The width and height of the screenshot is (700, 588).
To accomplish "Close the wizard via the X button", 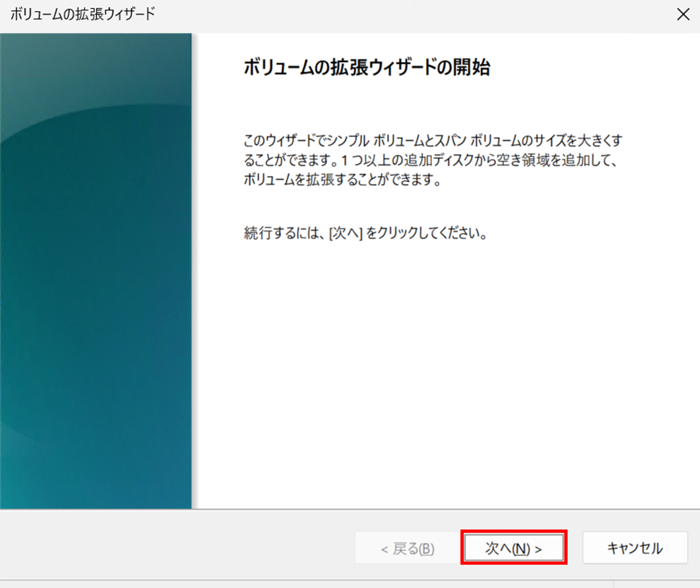I will [683, 14].
